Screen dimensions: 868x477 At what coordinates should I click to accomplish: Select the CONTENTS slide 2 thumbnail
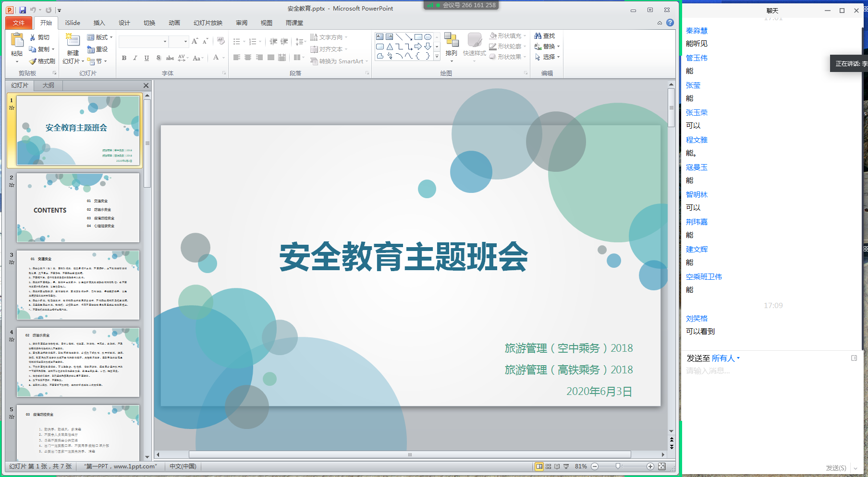click(78, 208)
